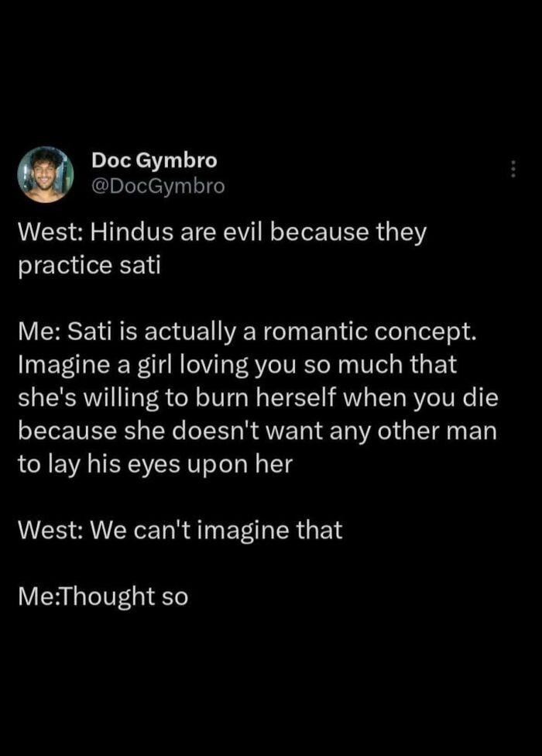This screenshot has height=756, width=542.
Task: Click the text 'practice sati'
Action: tap(89, 266)
